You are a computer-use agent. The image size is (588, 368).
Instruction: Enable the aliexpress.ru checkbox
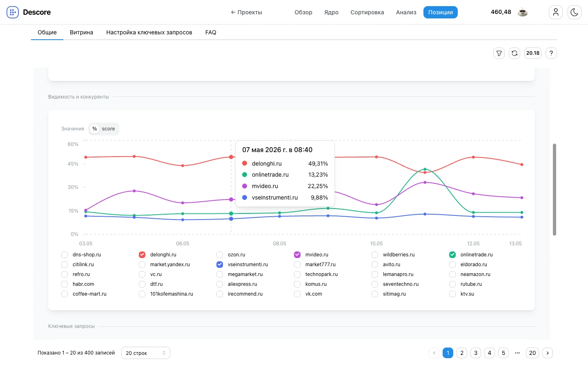(x=220, y=284)
